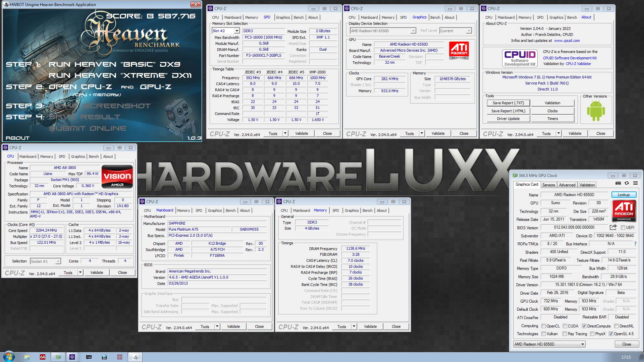Click the GPU-Z Close button
The width and height of the screenshot is (644, 362).
(626, 344)
